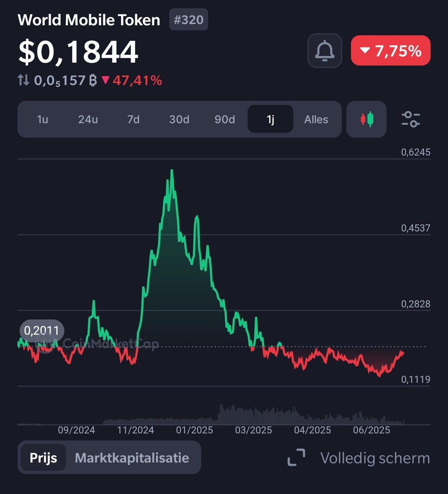Tap the 0,2828 axis label
Viewport: 448px width, 494px height.
click(x=416, y=304)
